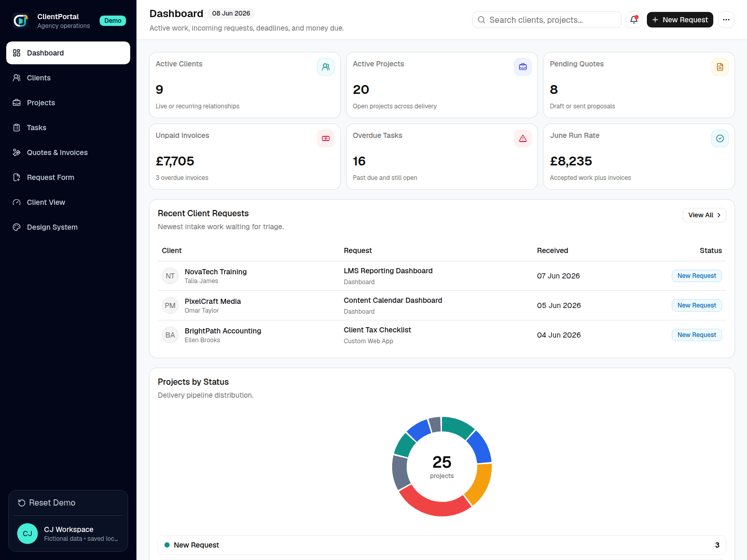
Task: Open Projects from the sidebar
Action: pos(68,103)
